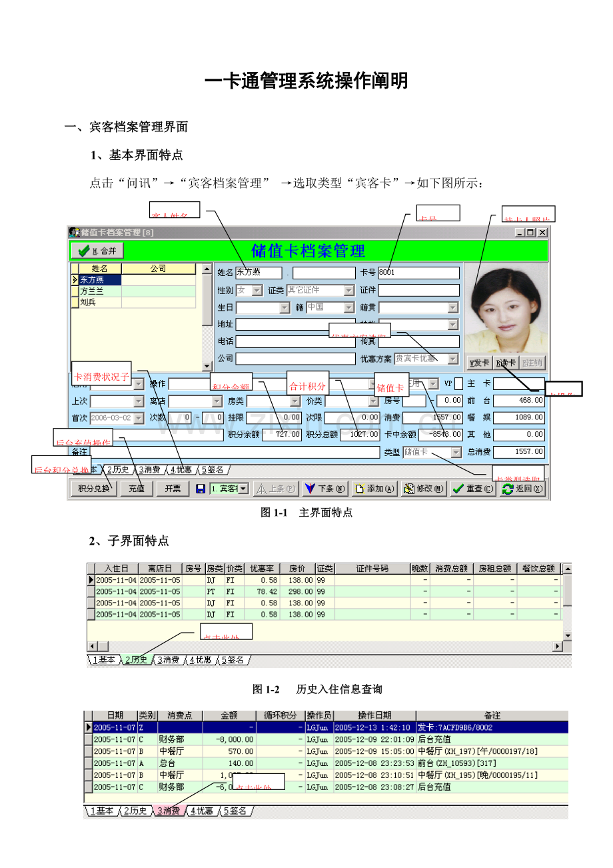Open the 1.宾客卡 type dropdown in the bottom toolbar

pyautogui.click(x=243, y=489)
